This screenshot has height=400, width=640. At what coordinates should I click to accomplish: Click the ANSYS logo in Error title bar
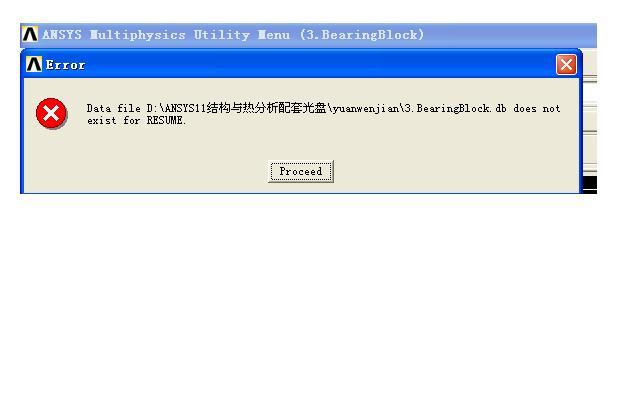(34, 64)
